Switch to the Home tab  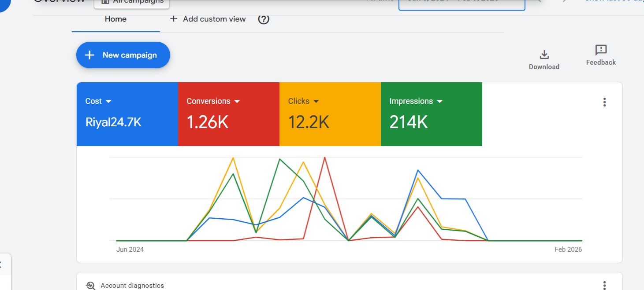pyautogui.click(x=115, y=19)
